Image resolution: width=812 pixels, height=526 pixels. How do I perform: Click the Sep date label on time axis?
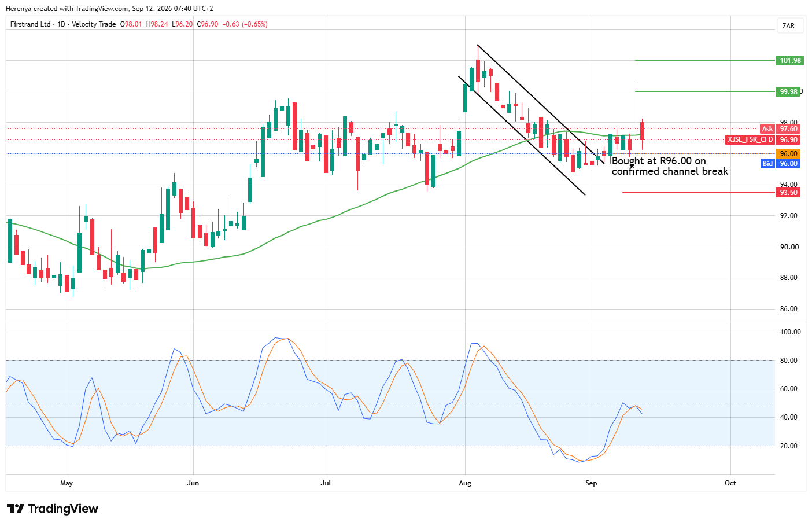click(591, 483)
